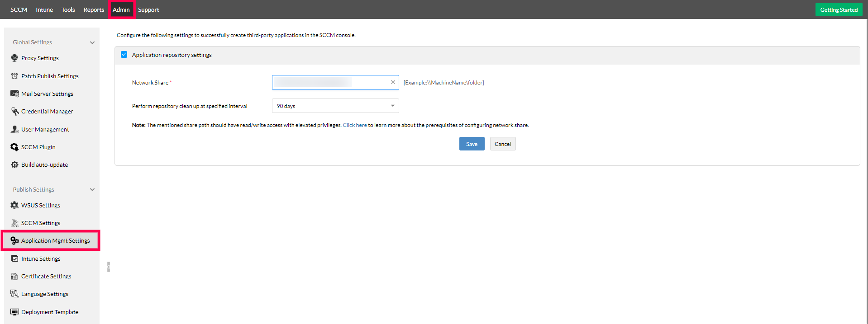Open the Reports menu
Screen dimensions: 868x324
(94, 9)
